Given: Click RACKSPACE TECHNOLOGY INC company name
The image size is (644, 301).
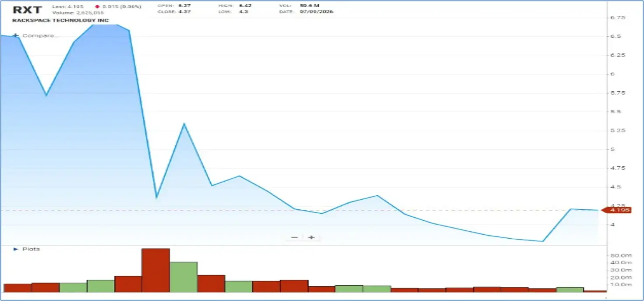Looking at the screenshot, I should [x=60, y=20].
